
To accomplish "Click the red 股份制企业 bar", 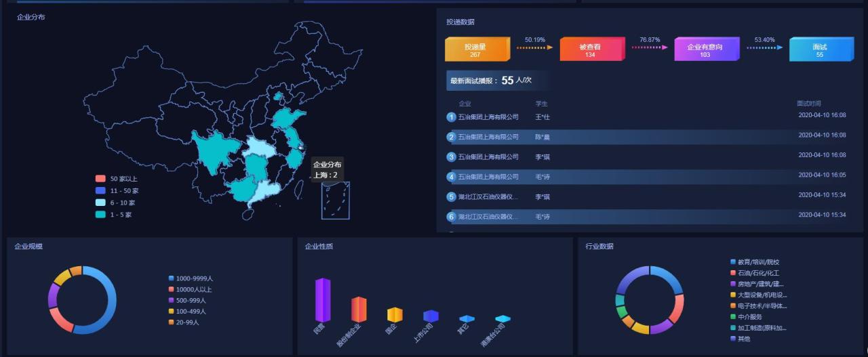I will 359,309.
